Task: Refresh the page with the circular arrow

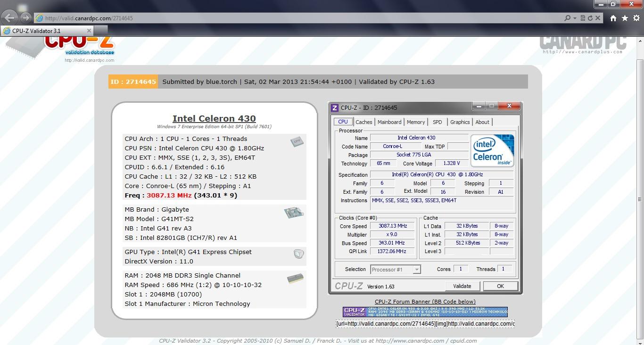Action: pos(590,18)
